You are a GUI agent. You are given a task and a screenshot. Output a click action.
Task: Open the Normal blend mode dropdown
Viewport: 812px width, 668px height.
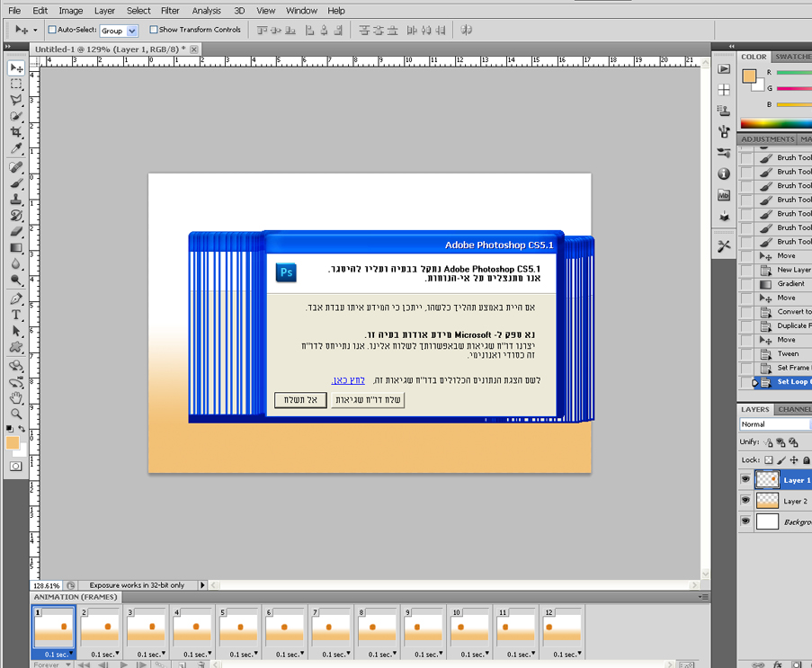tap(775, 424)
